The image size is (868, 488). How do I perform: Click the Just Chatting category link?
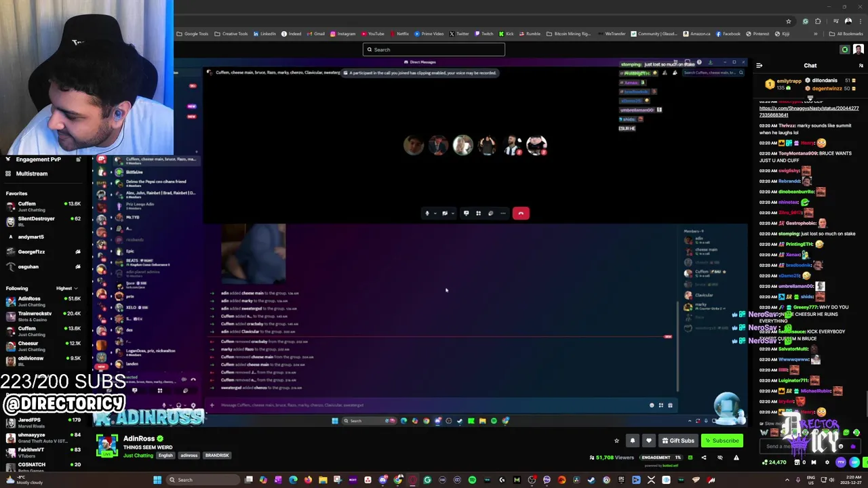[x=138, y=455]
